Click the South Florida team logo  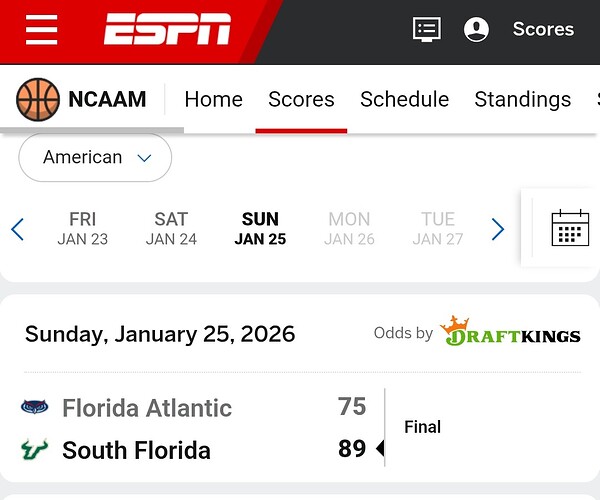(34, 450)
